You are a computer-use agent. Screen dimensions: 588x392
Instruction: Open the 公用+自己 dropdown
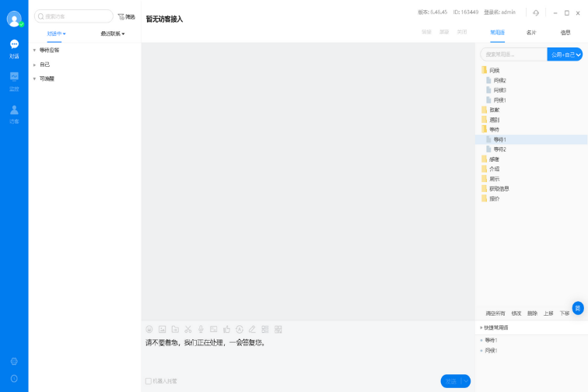(565, 54)
